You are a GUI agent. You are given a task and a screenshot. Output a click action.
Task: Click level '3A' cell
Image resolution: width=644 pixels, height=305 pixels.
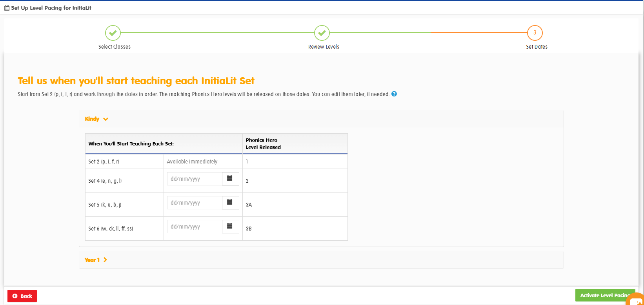point(295,205)
